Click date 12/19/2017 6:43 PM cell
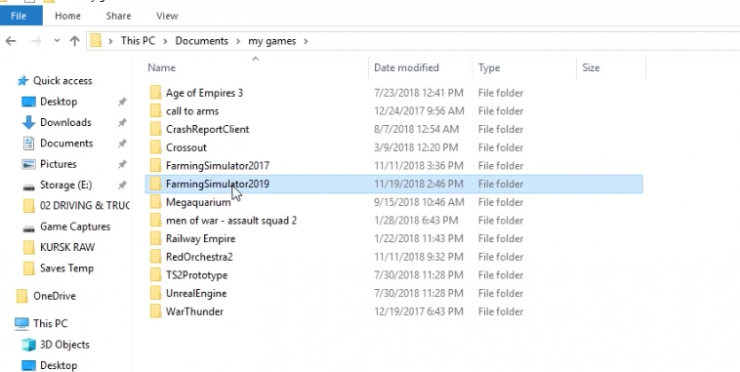 [x=419, y=312]
